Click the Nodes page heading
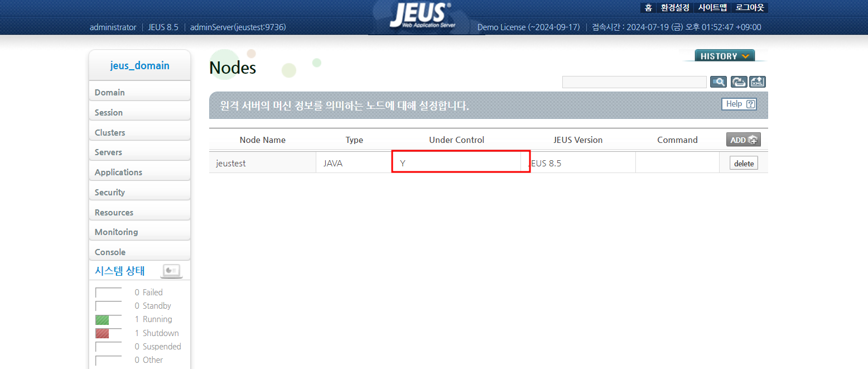 [233, 68]
